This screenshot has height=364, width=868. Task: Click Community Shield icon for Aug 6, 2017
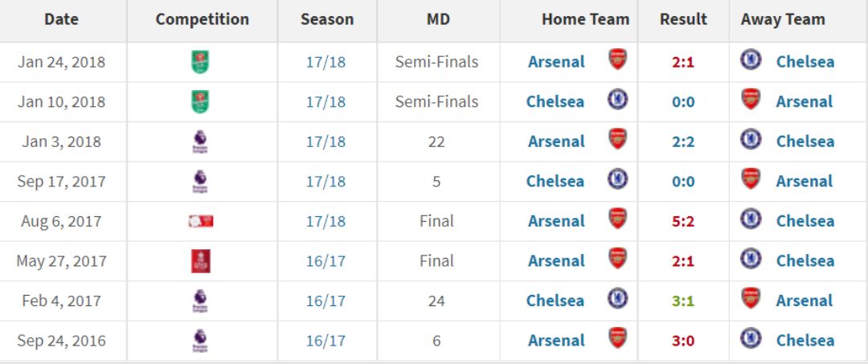coord(200,221)
